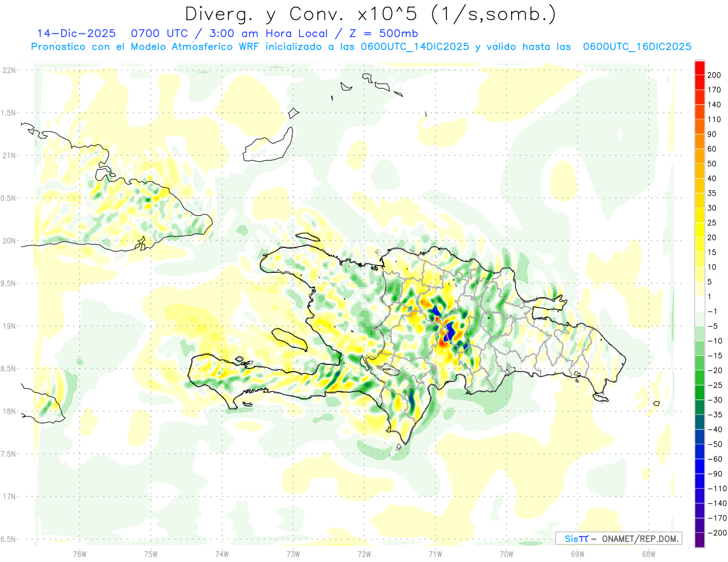Click the '35' value on the color scale

coord(712,193)
